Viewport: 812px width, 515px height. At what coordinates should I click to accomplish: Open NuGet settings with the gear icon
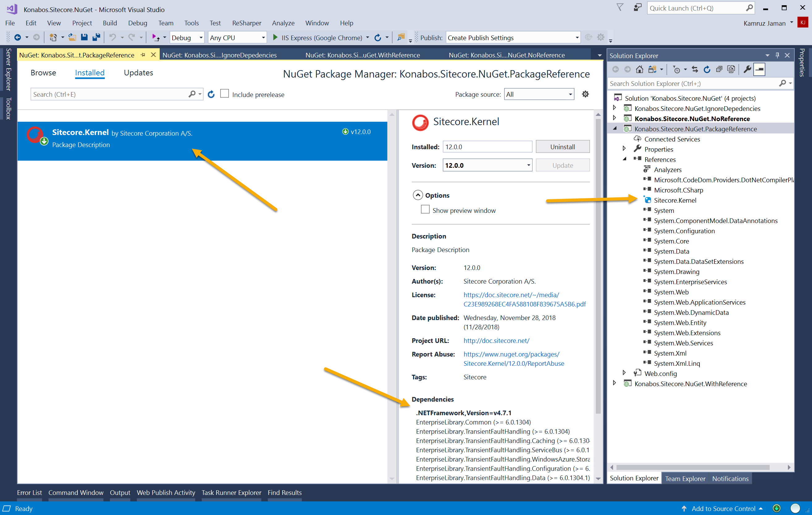[x=585, y=94]
